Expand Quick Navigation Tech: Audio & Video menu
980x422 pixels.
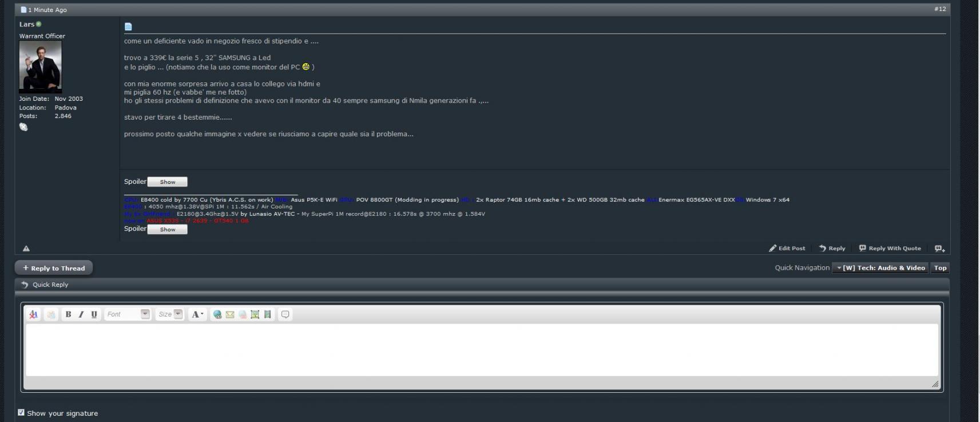tap(881, 268)
